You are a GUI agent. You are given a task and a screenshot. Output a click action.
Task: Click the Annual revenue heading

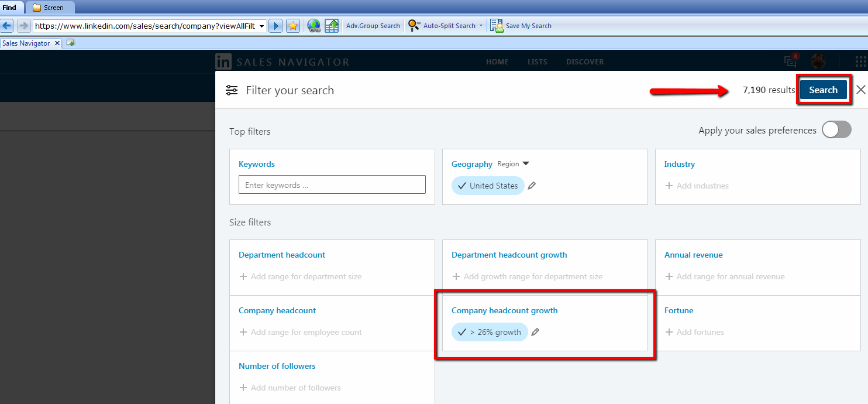tap(694, 255)
